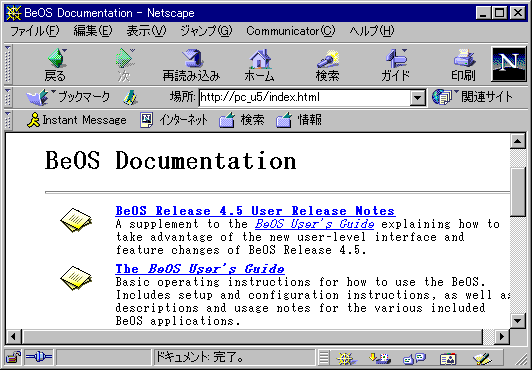Screen dimensions: 532x370
Task: Click the status text ドキュメント: 完了。
Action: click(200, 357)
